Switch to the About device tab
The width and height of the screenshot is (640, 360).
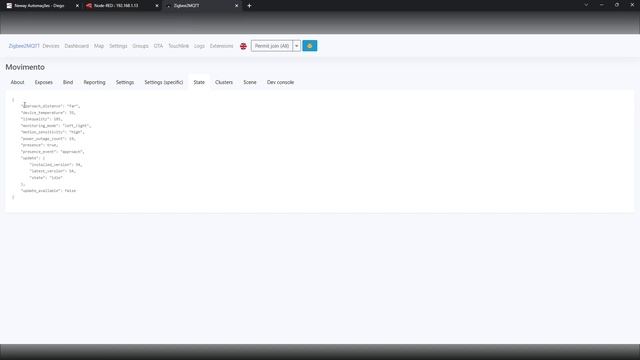(x=18, y=82)
